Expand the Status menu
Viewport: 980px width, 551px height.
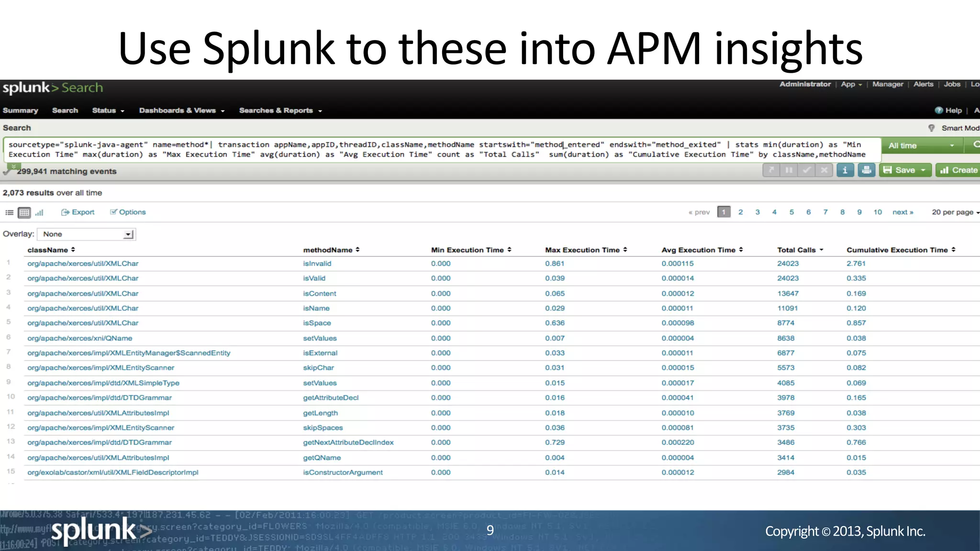108,110
